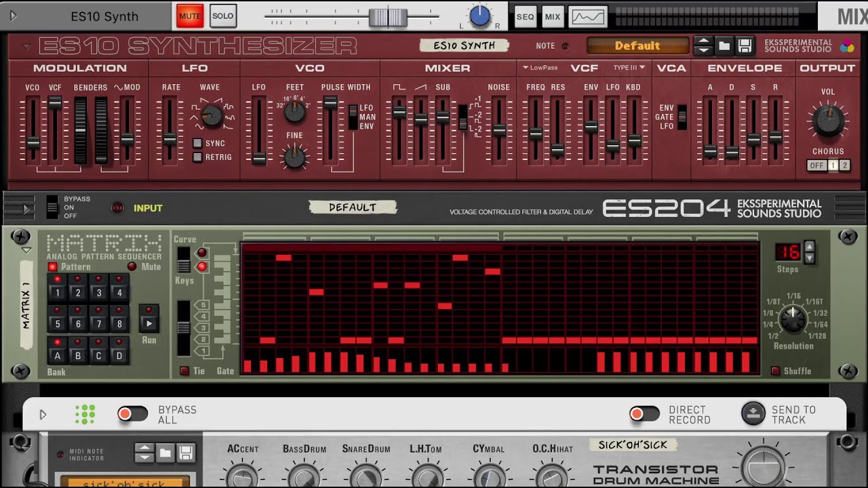This screenshot has width=868, height=488.
Task: Toggle BYPASS ALL
Action: 132,413
